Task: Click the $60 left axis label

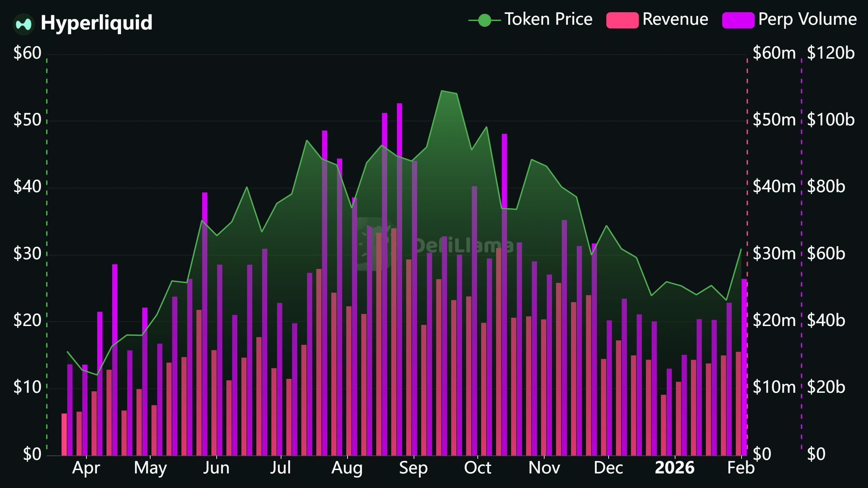Action: [27, 53]
